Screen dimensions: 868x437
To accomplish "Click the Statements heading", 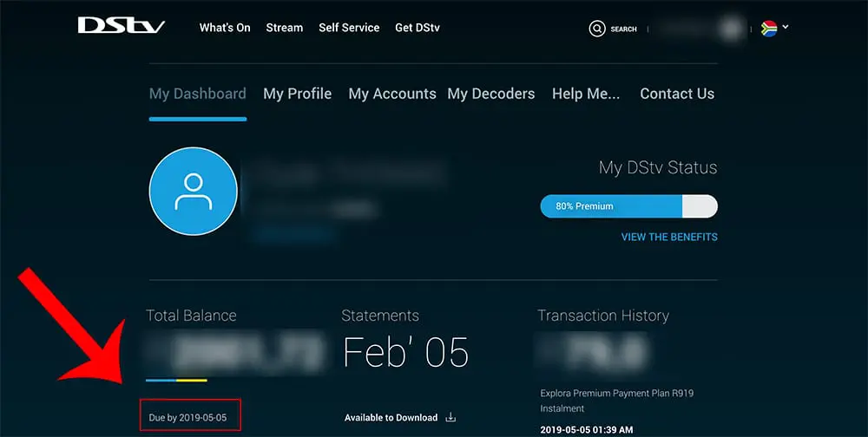I will tap(380, 316).
